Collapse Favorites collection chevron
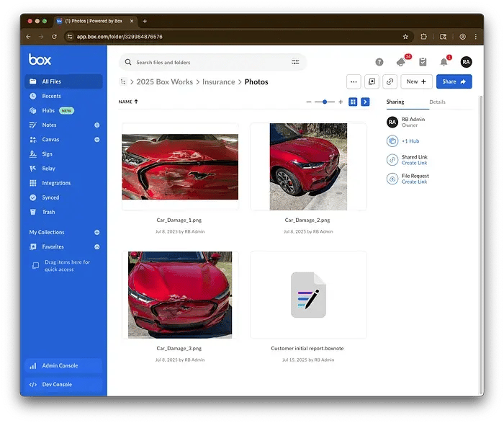504x423 pixels. coord(96,246)
